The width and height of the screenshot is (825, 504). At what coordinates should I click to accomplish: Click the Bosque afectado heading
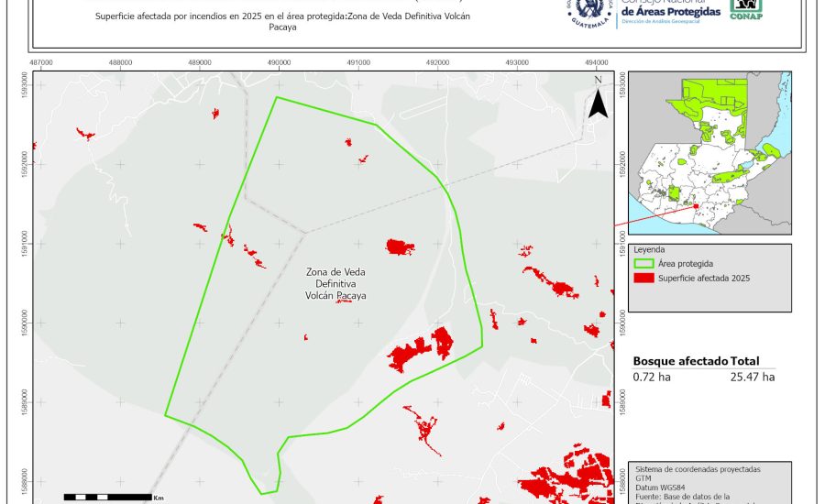click(680, 362)
